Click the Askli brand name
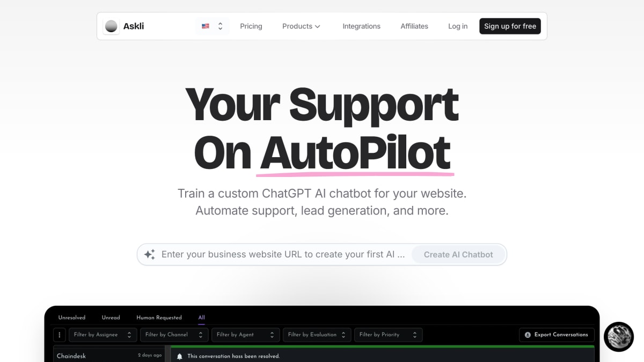The height and width of the screenshot is (362, 644). (134, 26)
